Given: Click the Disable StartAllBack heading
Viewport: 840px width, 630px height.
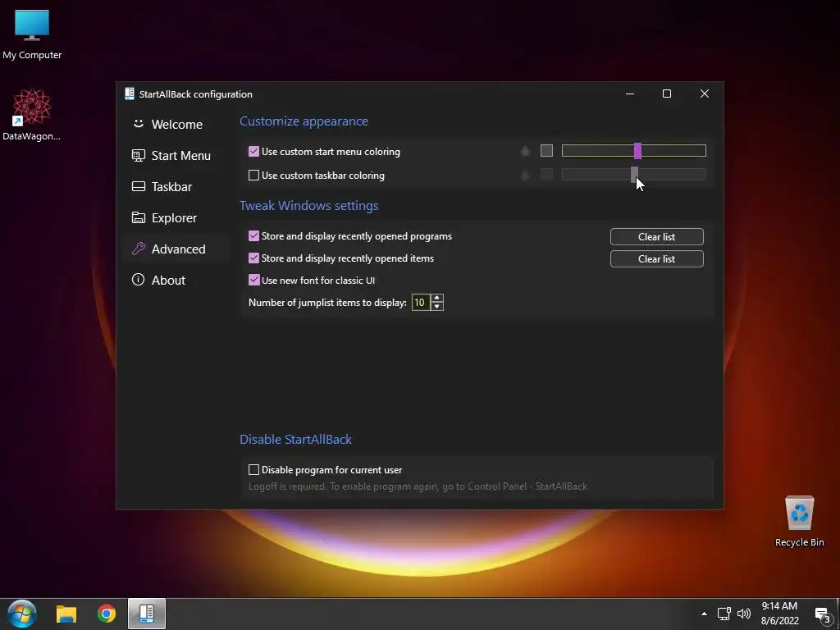Looking at the screenshot, I should [x=295, y=440].
